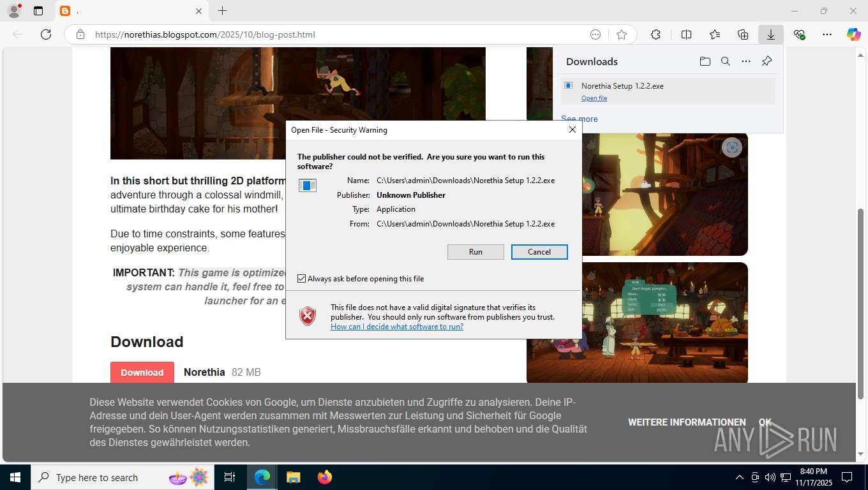Open the Windows Start menu

[15, 477]
